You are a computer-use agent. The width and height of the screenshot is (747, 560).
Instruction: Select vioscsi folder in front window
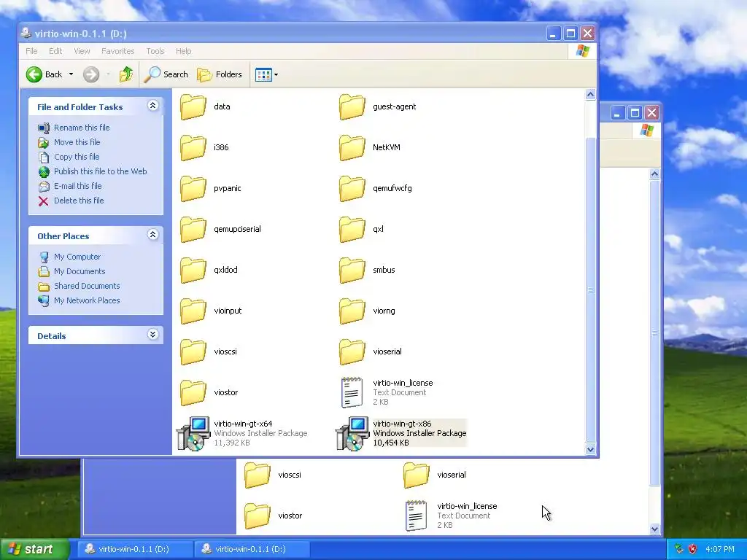pyautogui.click(x=208, y=352)
